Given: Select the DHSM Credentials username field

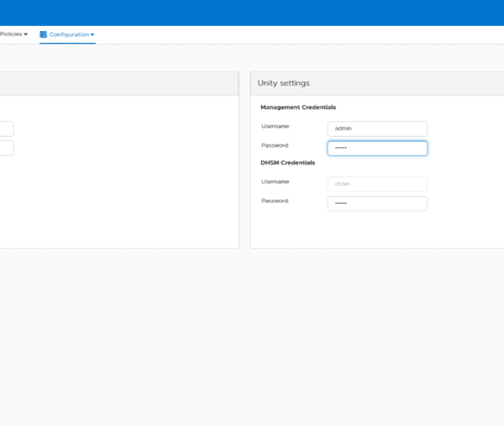Looking at the screenshot, I should 377,184.
